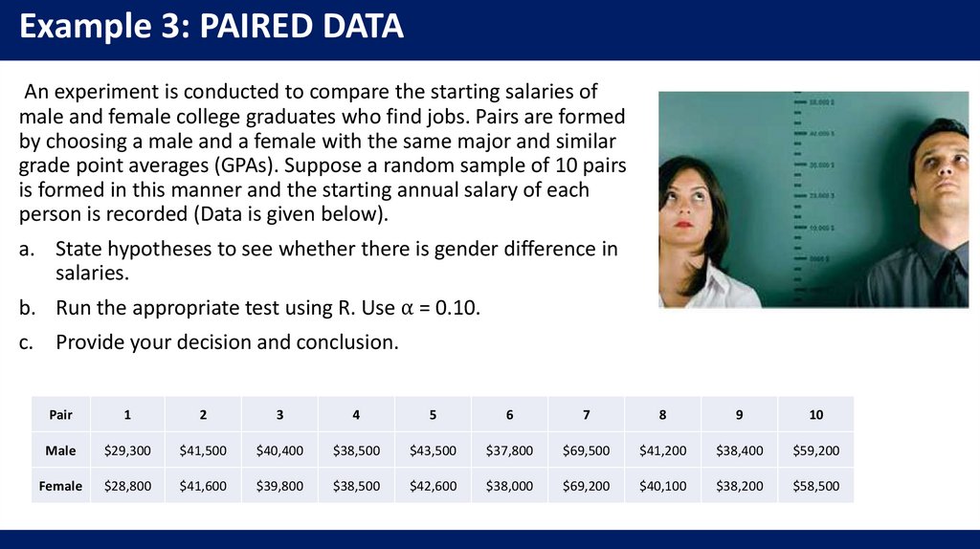Click the $39,800 female salary cell
Screen dimensions: 980x549
(279, 486)
